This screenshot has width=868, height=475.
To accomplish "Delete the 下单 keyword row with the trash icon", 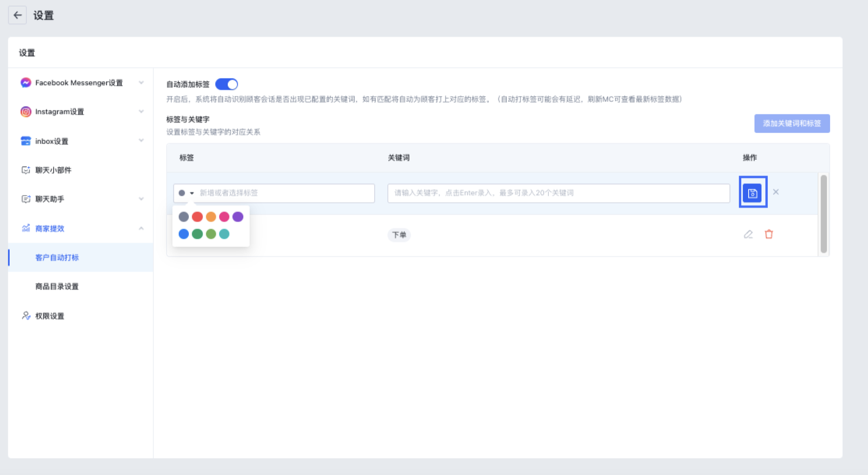I will [x=769, y=234].
